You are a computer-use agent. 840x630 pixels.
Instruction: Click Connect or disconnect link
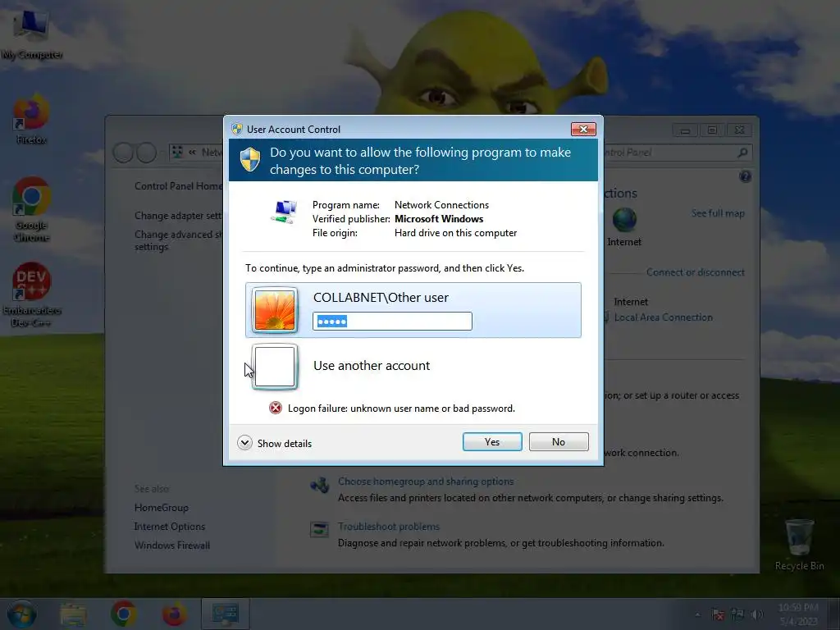[x=696, y=272]
